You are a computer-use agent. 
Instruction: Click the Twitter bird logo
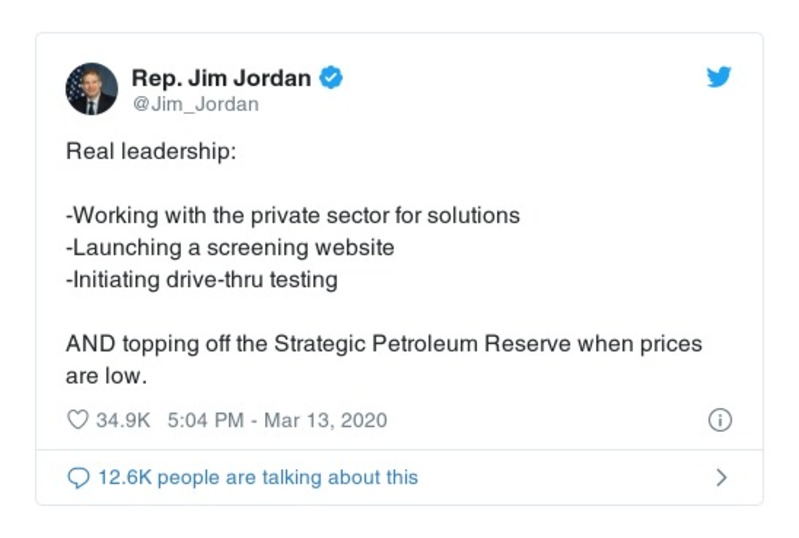point(718,78)
